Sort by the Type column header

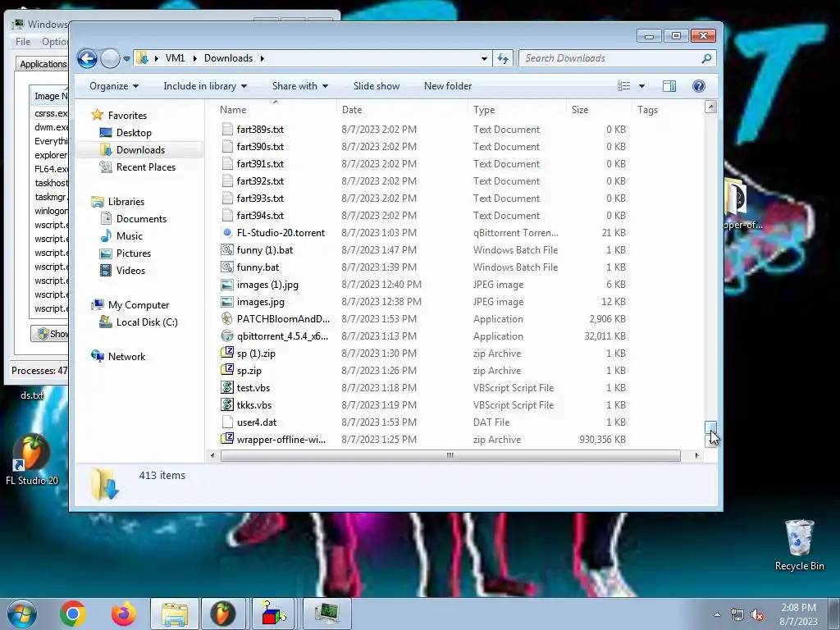click(x=484, y=110)
